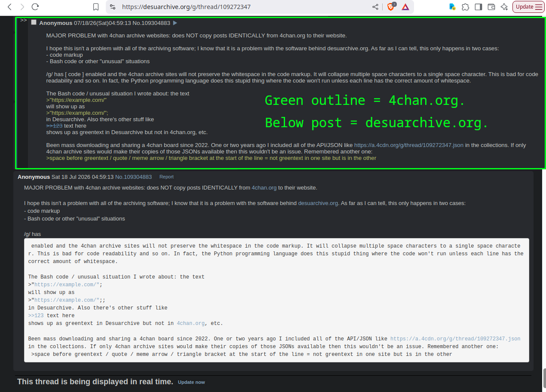This screenshot has height=392, width=546.
Task: Open the Brave Wallet icon
Action: coord(491,7)
